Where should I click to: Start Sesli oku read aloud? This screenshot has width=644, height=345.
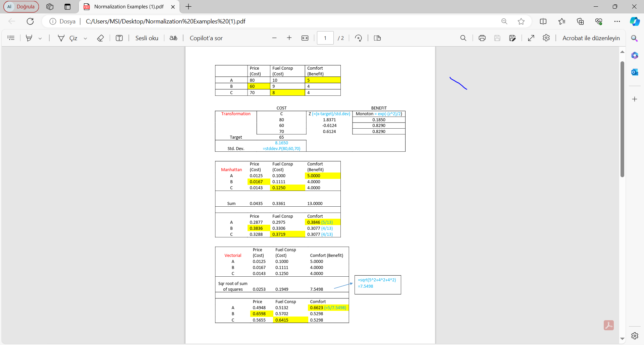(147, 38)
